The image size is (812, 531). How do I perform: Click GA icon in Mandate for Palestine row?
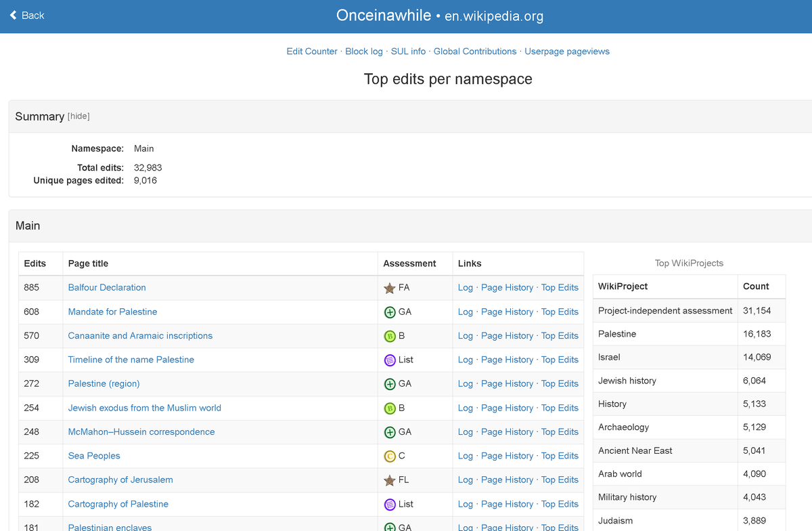pos(390,312)
